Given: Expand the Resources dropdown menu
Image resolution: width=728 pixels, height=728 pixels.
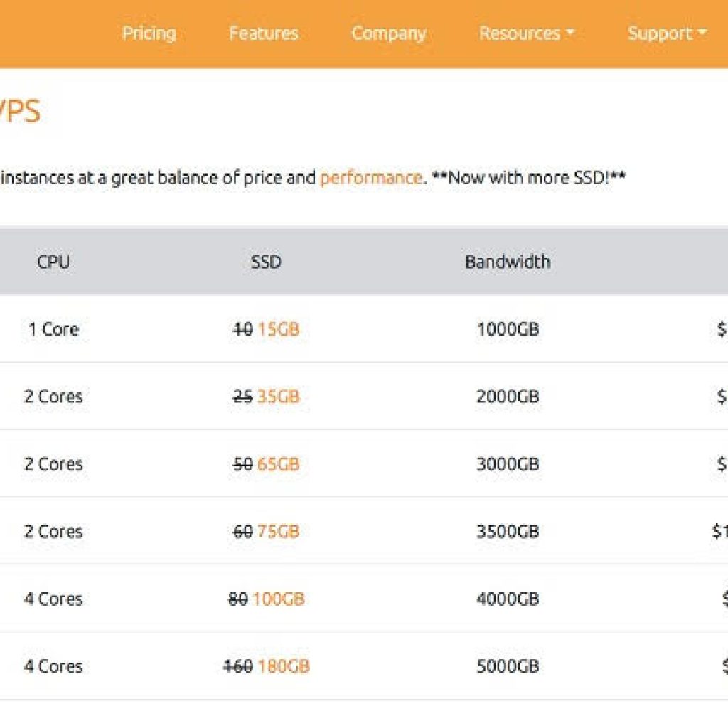Looking at the screenshot, I should coord(527,33).
